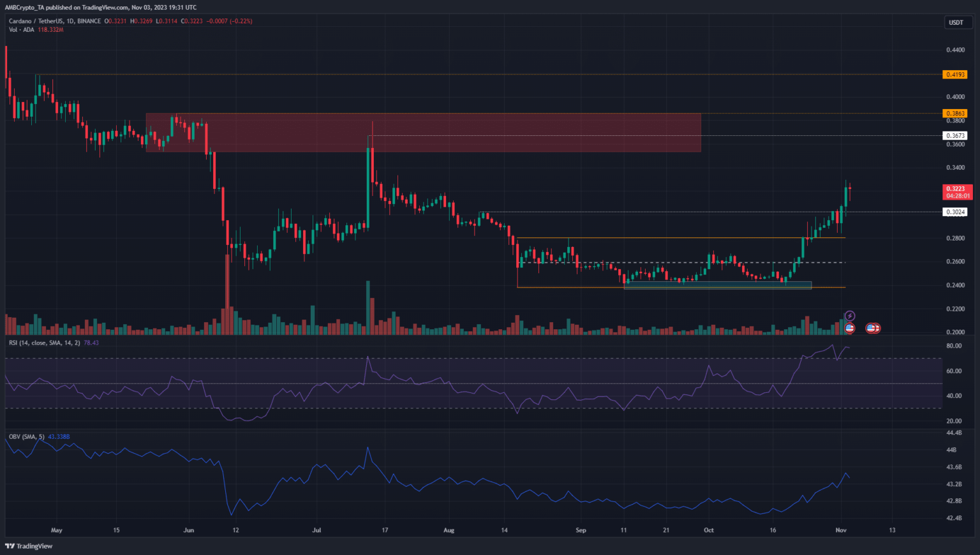Click the white 0.3024 price label
The width and height of the screenshot is (980, 555).
954,212
